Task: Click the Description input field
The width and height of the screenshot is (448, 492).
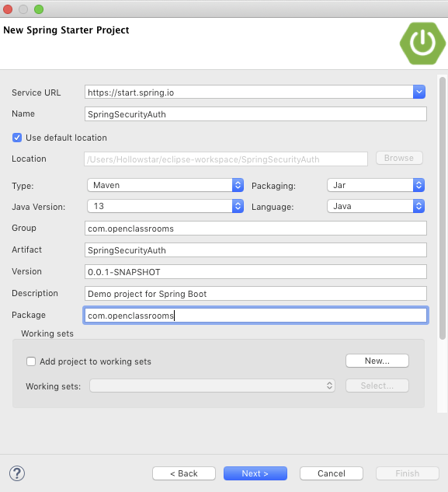Action: [255, 293]
